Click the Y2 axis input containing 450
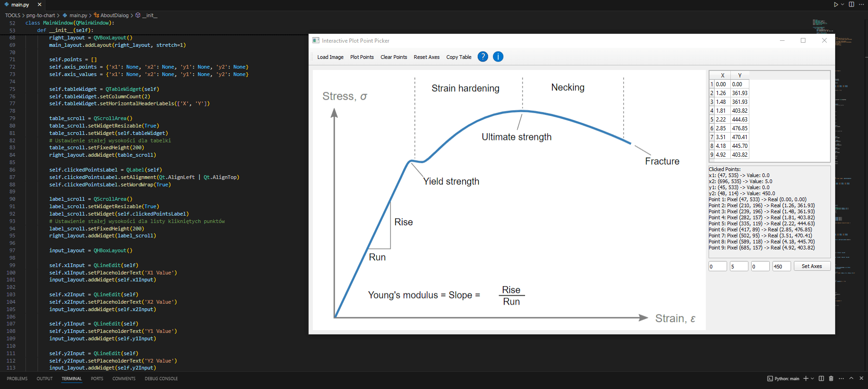This screenshot has height=389, width=868. point(781,266)
